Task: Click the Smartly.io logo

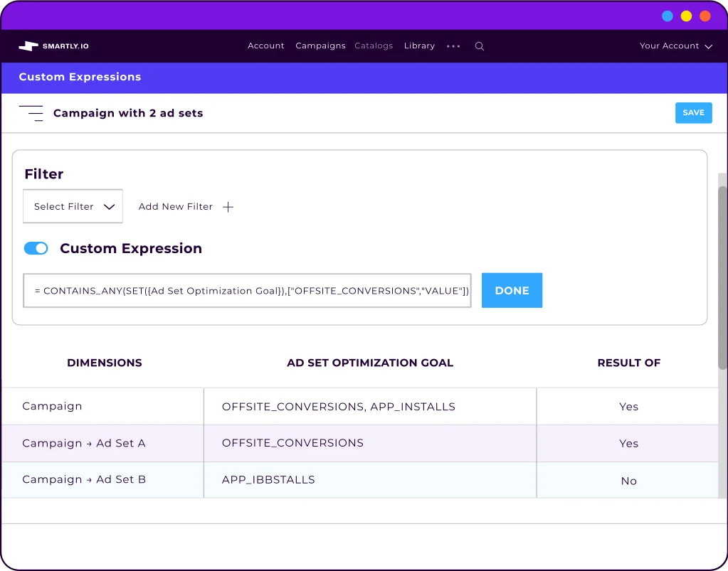Action: point(52,46)
